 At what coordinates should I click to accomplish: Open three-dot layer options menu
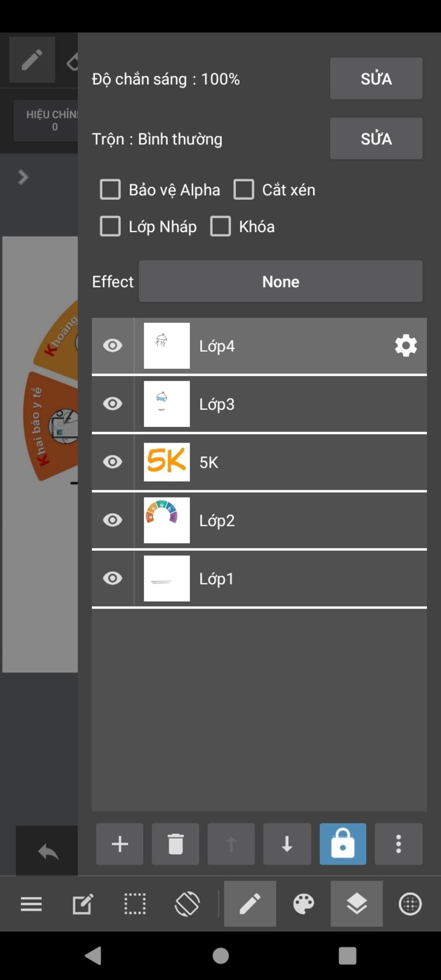point(398,844)
